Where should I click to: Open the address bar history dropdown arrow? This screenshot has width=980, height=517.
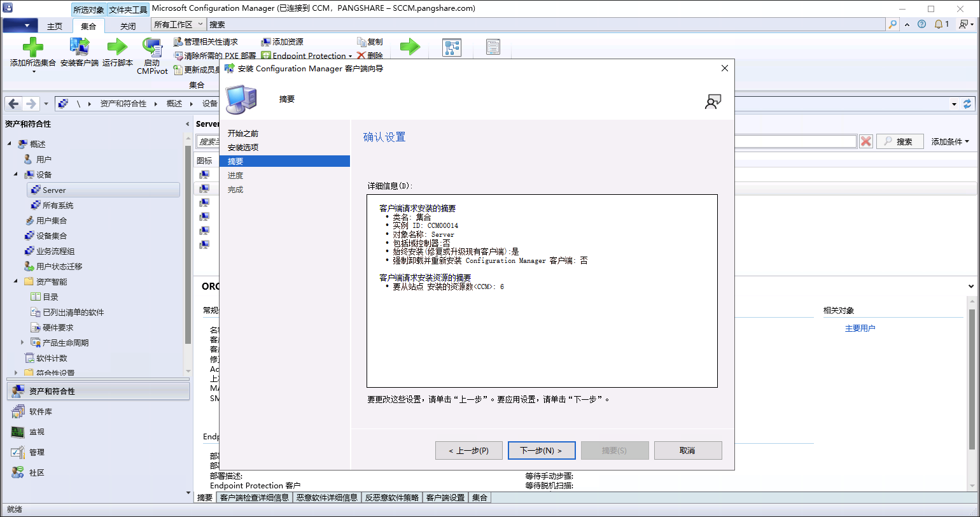coord(955,104)
